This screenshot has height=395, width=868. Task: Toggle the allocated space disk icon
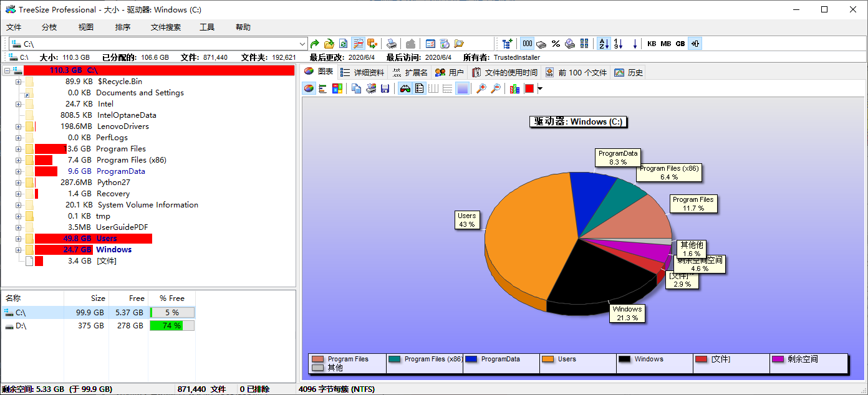point(542,44)
